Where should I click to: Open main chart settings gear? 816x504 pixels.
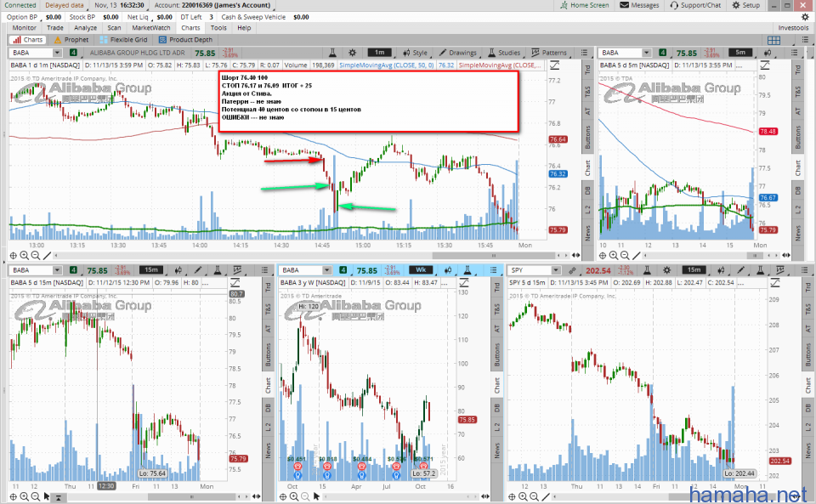tap(352, 53)
